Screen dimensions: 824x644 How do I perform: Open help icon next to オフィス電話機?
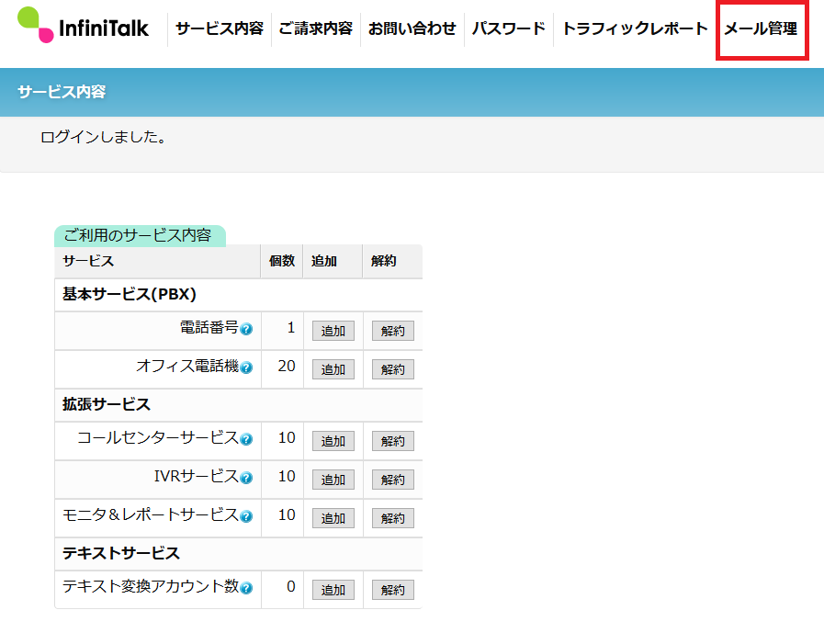tap(246, 367)
